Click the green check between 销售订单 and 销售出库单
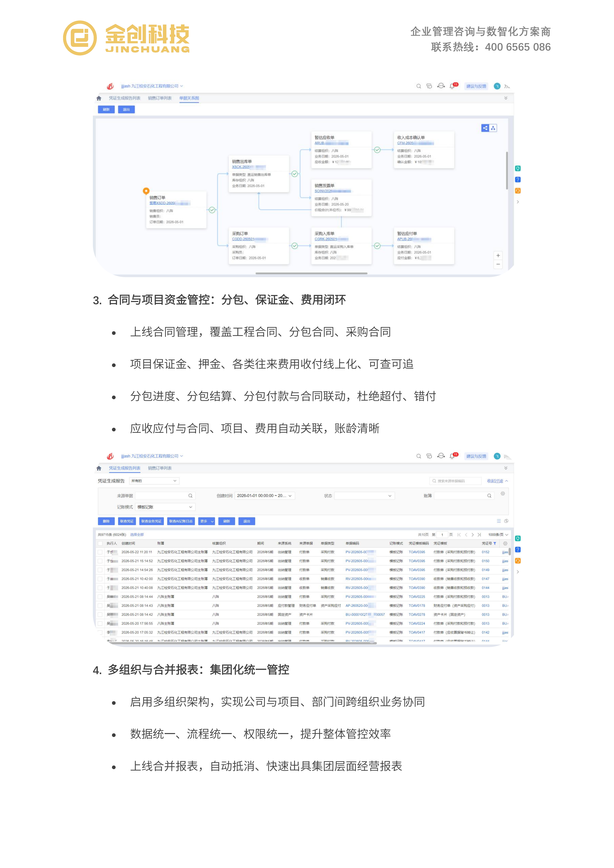This screenshot has width=614, height=868. [x=212, y=210]
